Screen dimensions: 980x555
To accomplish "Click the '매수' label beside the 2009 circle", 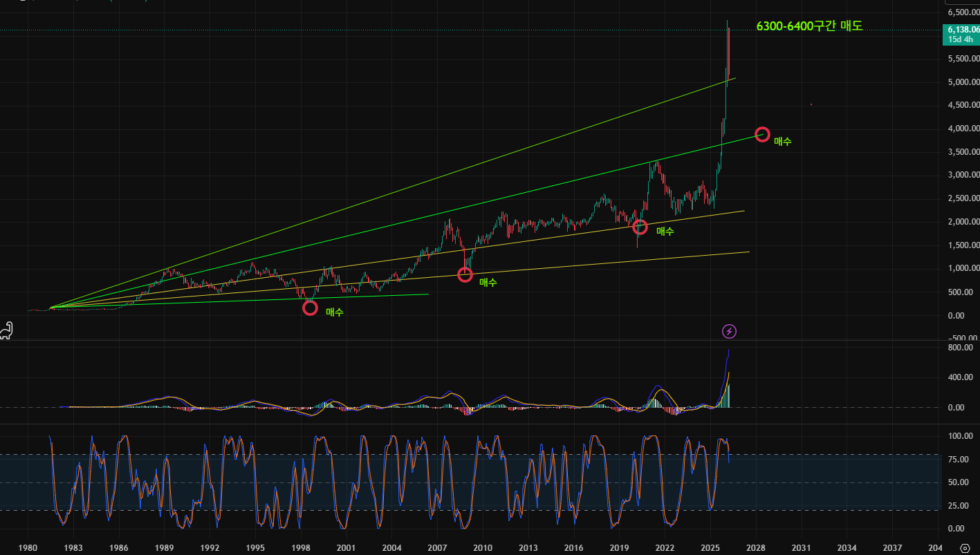I will coord(488,282).
